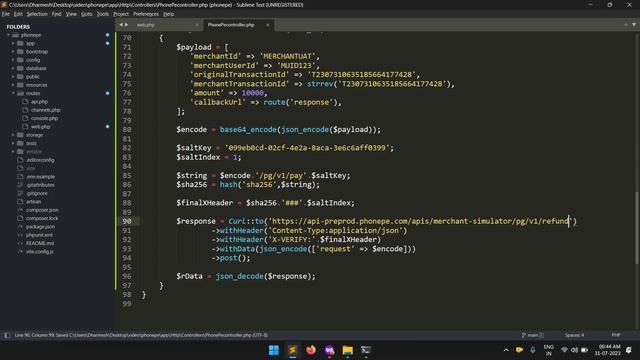Click the vertical editor scrollbar
The width and height of the screenshot is (640, 360).
coord(637,228)
